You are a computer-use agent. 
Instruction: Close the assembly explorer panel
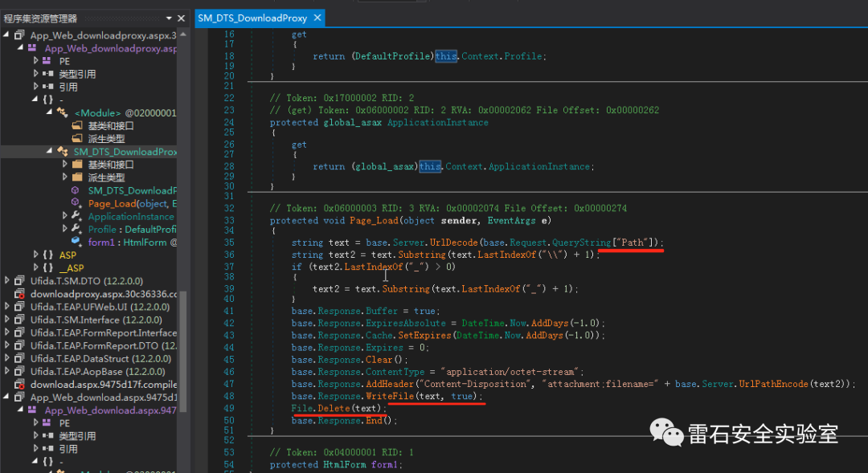click(x=181, y=18)
